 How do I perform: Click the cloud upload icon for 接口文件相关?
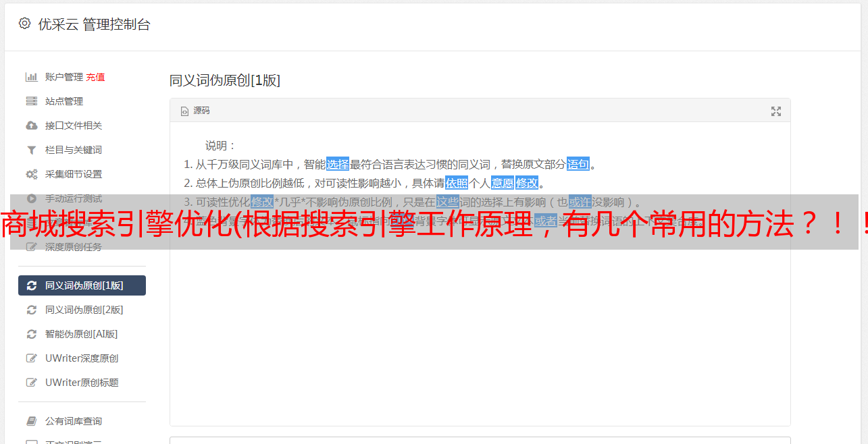point(31,126)
